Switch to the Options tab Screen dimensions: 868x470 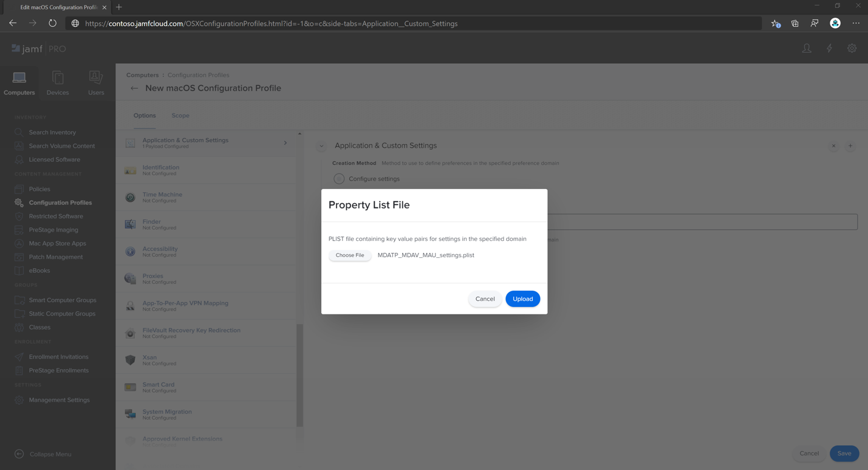pyautogui.click(x=145, y=116)
